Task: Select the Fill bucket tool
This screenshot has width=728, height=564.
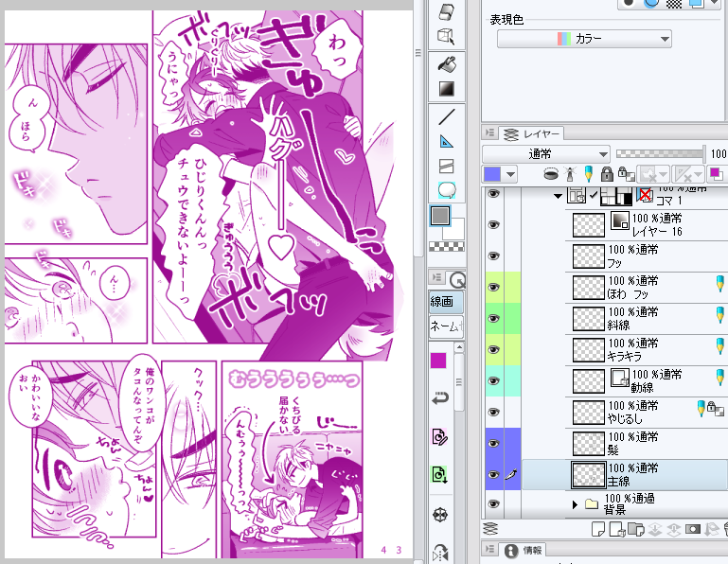Action: tap(446, 64)
